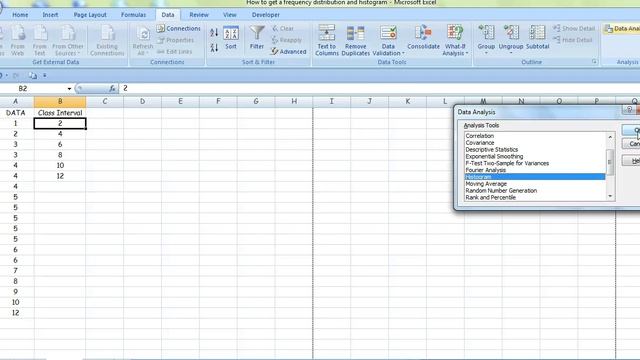Switch to the Developer tab
This screenshot has height=360, width=640.
[266, 15]
